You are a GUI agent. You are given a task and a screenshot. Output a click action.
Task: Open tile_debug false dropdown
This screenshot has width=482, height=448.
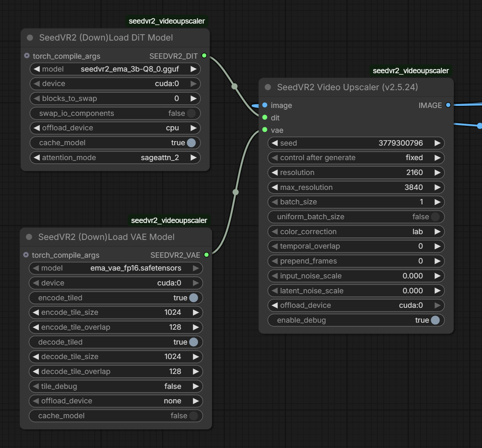[x=116, y=386]
